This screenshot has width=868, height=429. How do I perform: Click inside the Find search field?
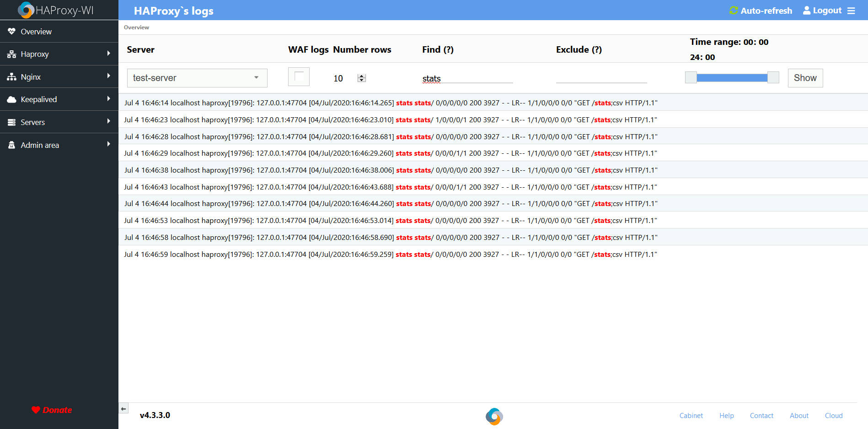(x=466, y=78)
